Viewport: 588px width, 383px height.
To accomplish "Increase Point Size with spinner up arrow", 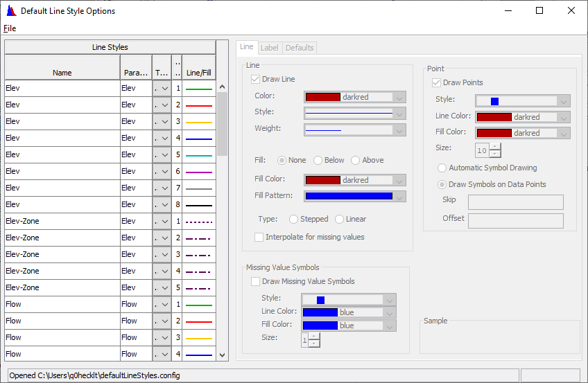I will [x=495, y=146].
